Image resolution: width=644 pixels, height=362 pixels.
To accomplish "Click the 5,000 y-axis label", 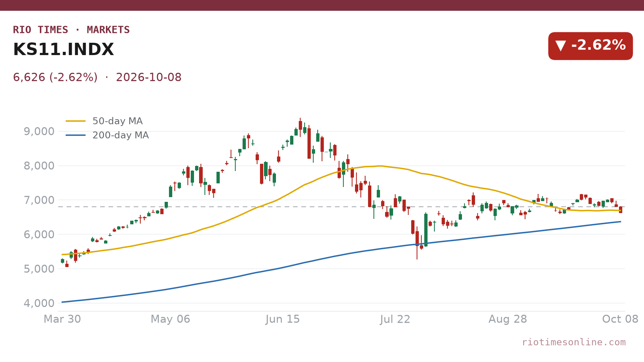I will click(39, 269).
